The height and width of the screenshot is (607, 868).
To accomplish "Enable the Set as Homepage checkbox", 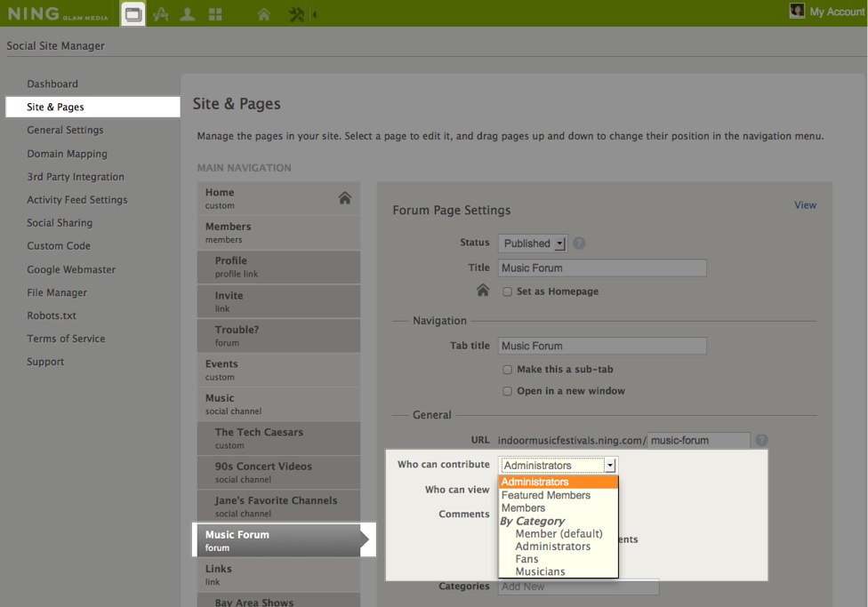I will 507,292.
